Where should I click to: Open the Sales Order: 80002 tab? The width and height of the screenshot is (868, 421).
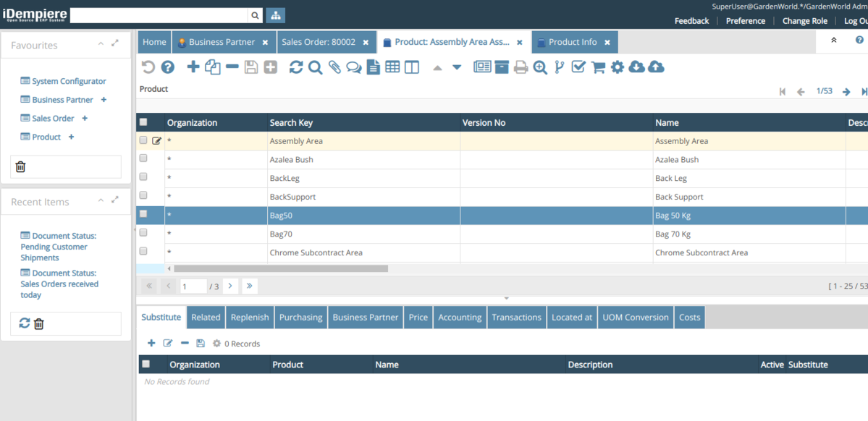point(319,42)
